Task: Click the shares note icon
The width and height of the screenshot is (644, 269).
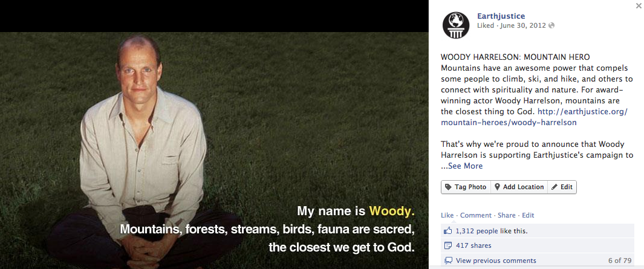Action: [448, 245]
